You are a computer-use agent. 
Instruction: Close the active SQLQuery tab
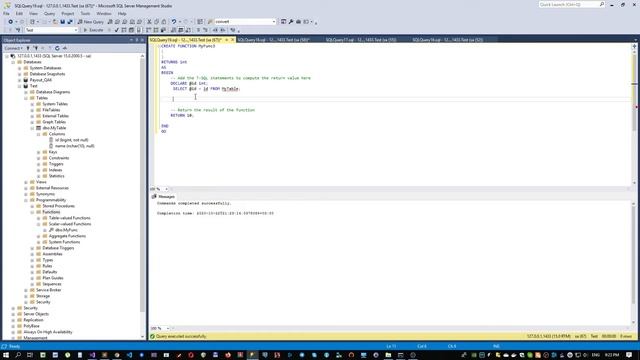232,40
